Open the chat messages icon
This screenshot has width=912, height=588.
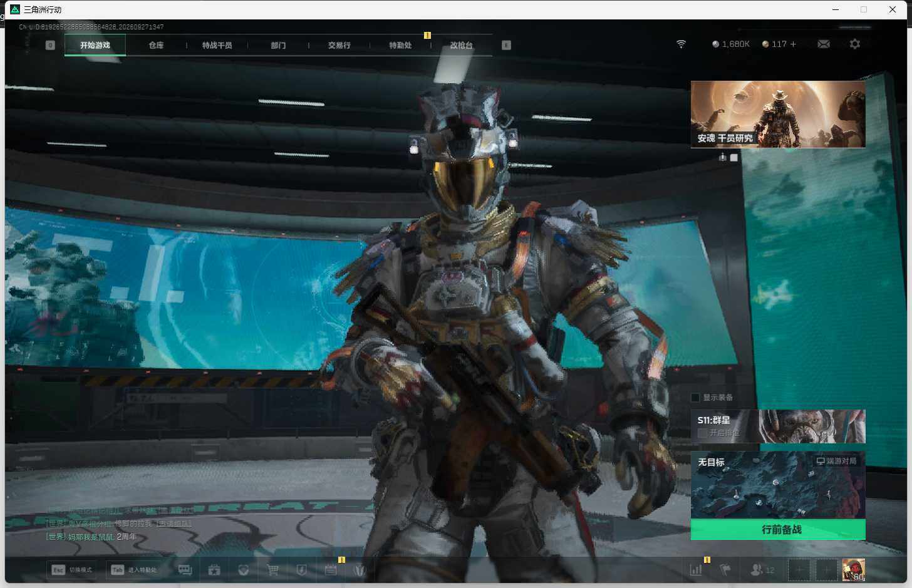coord(185,570)
